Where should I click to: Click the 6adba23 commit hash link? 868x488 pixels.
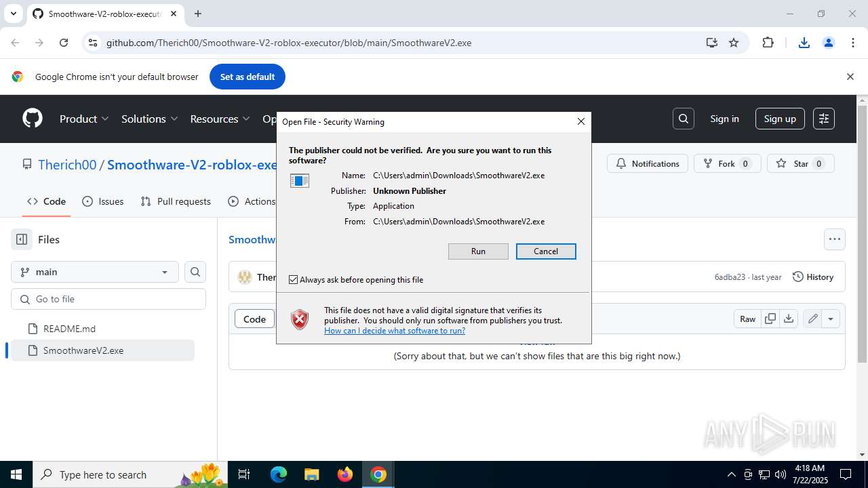(x=730, y=277)
